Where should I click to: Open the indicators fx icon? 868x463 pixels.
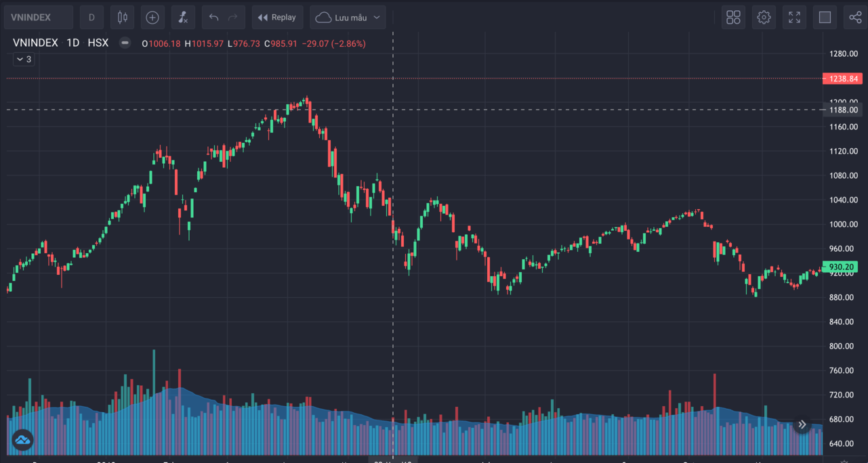183,18
